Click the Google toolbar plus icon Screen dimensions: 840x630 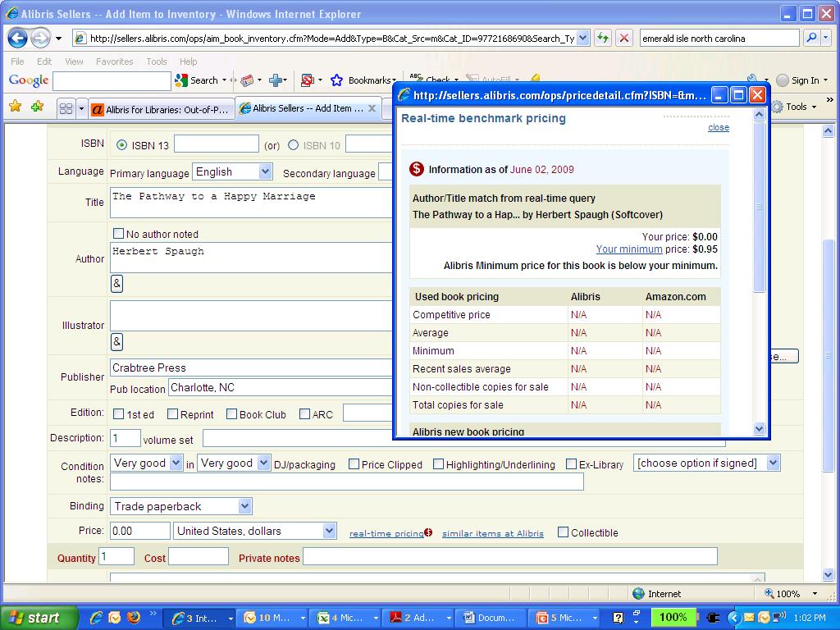click(276, 80)
